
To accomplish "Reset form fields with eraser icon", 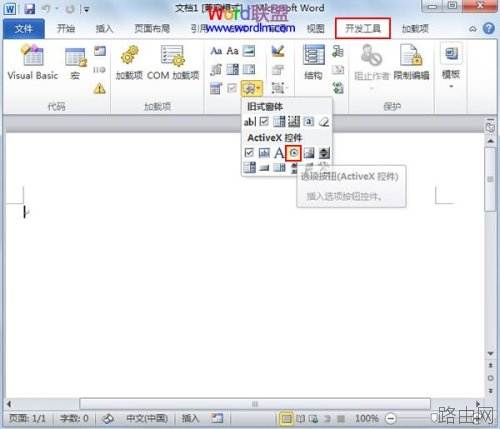I will click(324, 122).
